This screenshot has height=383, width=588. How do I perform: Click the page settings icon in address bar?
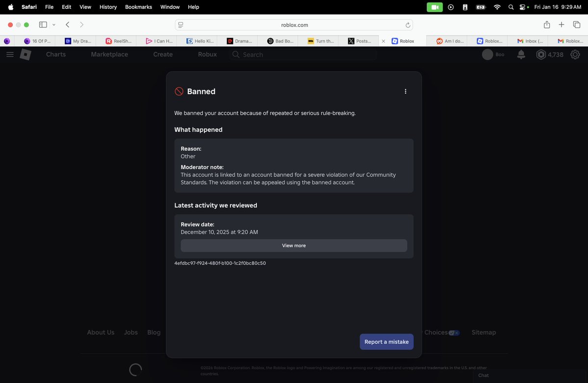[181, 25]
